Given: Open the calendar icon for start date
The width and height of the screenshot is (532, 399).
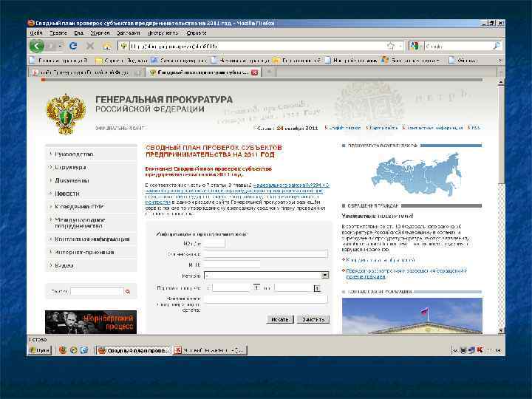Looking at the screenshot, I should 256,287.
